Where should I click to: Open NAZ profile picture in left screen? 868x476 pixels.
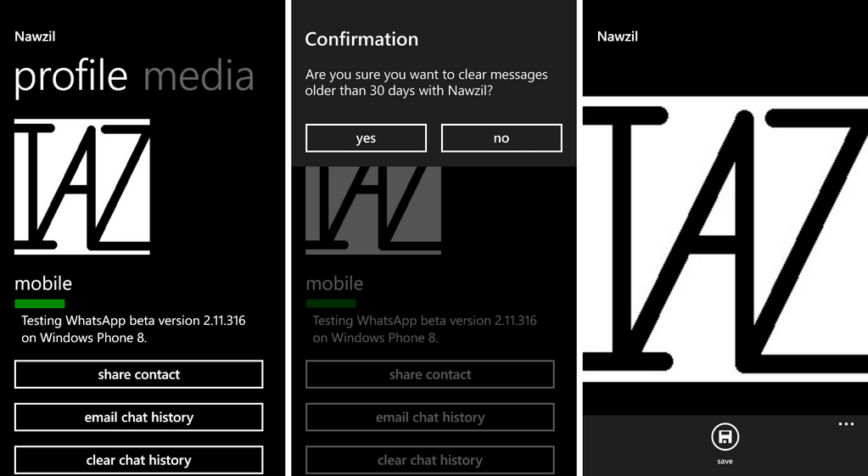tap(82, 187)
